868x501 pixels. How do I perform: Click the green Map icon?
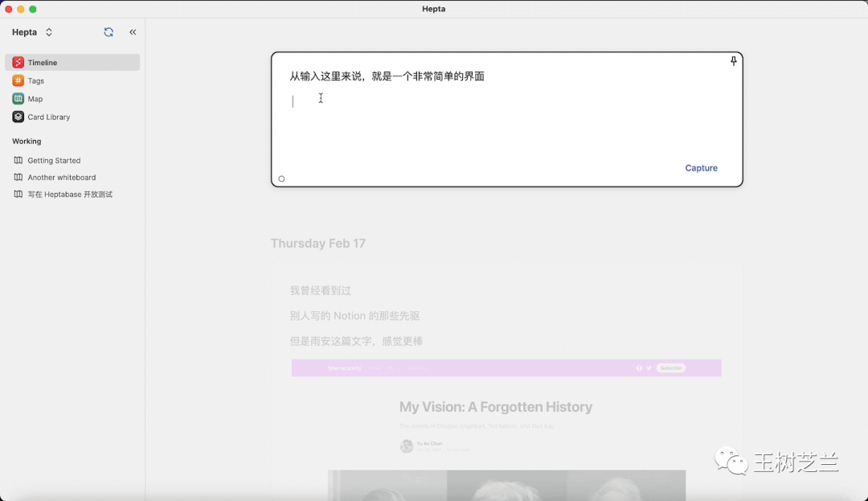click(18, 99)
